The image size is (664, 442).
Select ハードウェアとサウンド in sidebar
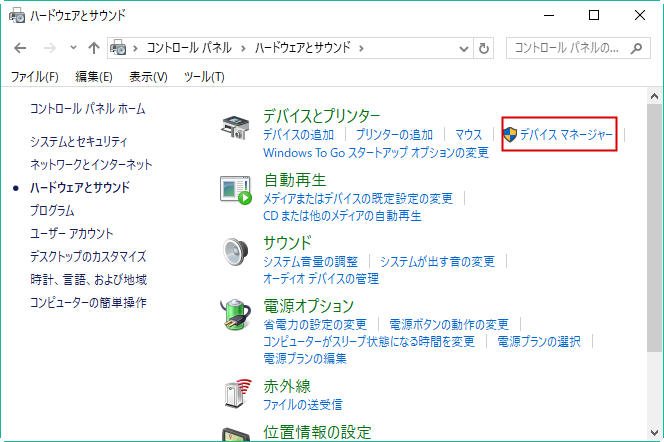[80, 188]
